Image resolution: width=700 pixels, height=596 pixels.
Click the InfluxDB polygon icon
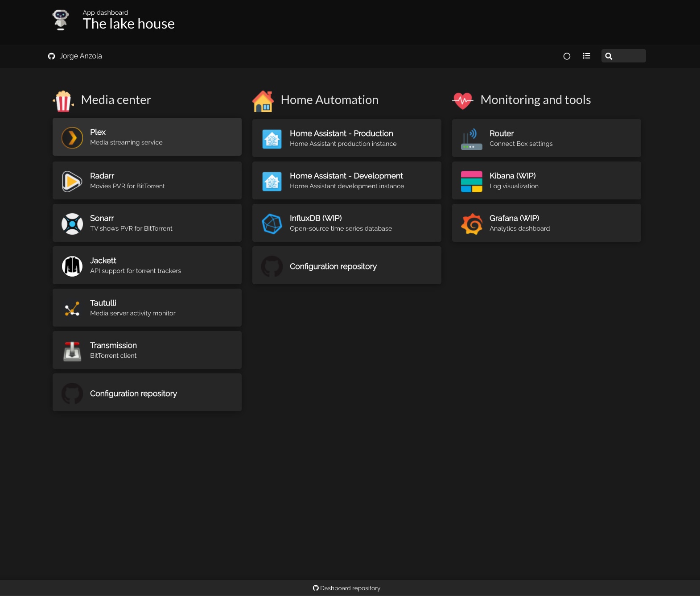pos(272,224)
